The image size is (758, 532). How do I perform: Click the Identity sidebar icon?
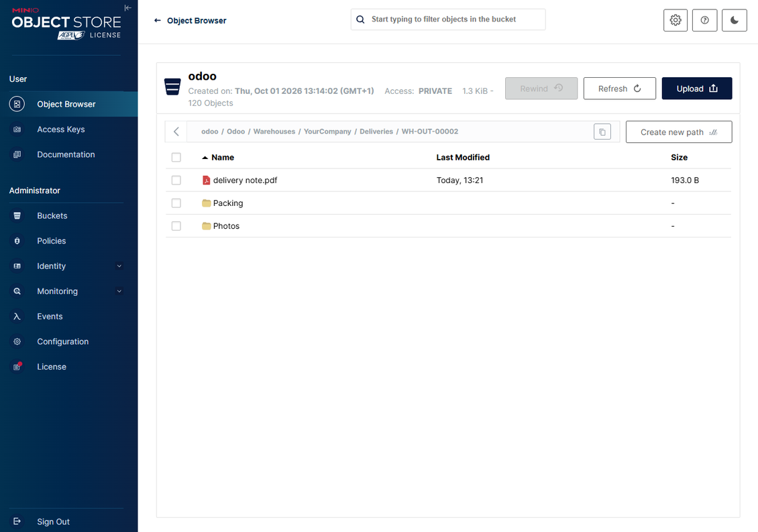17,266
